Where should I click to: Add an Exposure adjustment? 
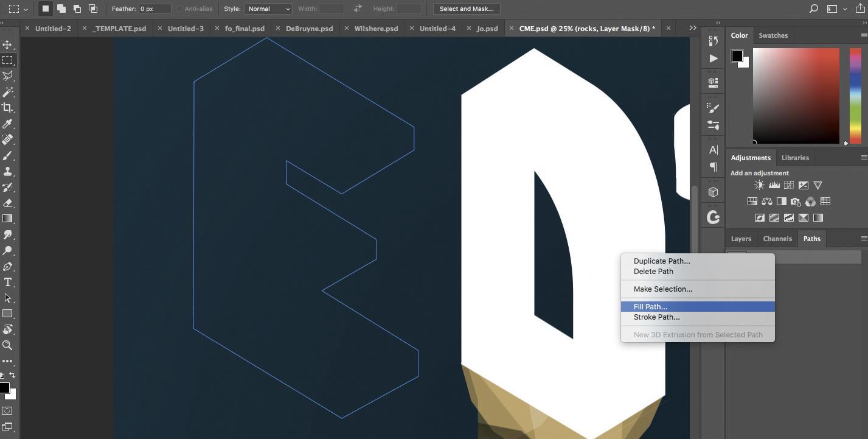[x=804, y=185]
